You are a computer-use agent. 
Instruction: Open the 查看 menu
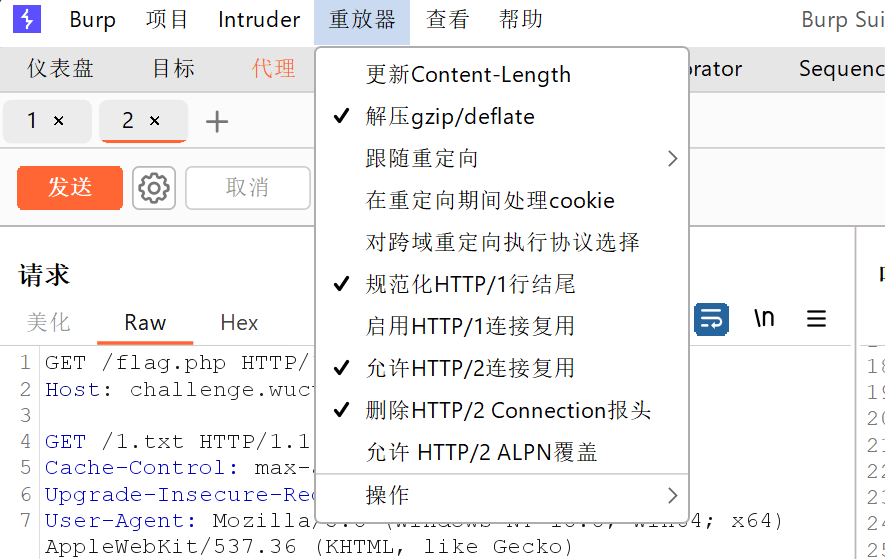pyautogui.click(x=448, y=20)
